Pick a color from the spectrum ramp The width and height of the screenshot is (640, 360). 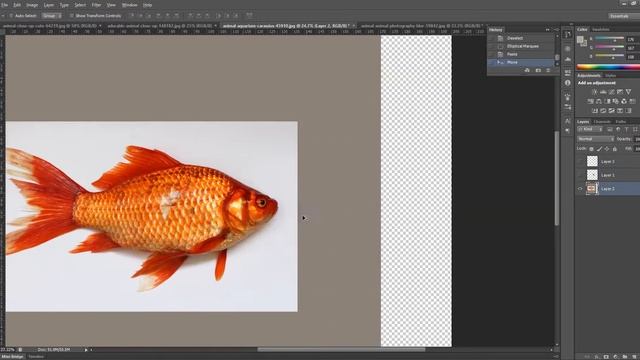coord(608,67)
